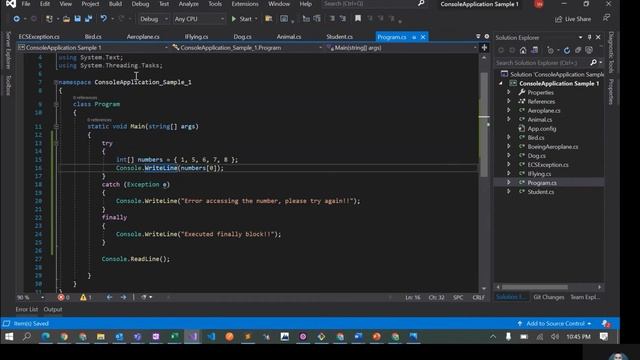This screenshot has width=640, height=360.
Task: Click the Undo arrow icon
Action: pyautogui.click(x=103, y=19)
